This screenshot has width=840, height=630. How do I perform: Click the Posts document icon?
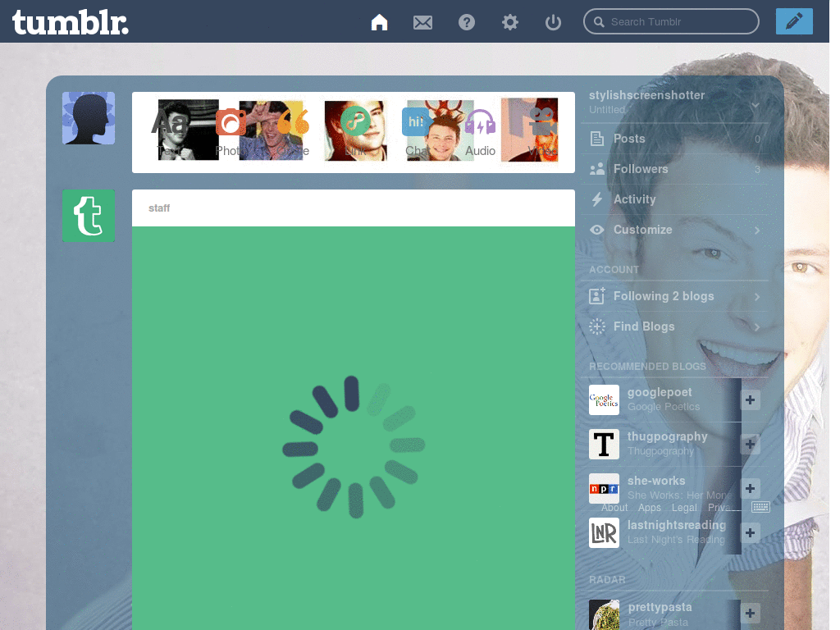point(597,139)
